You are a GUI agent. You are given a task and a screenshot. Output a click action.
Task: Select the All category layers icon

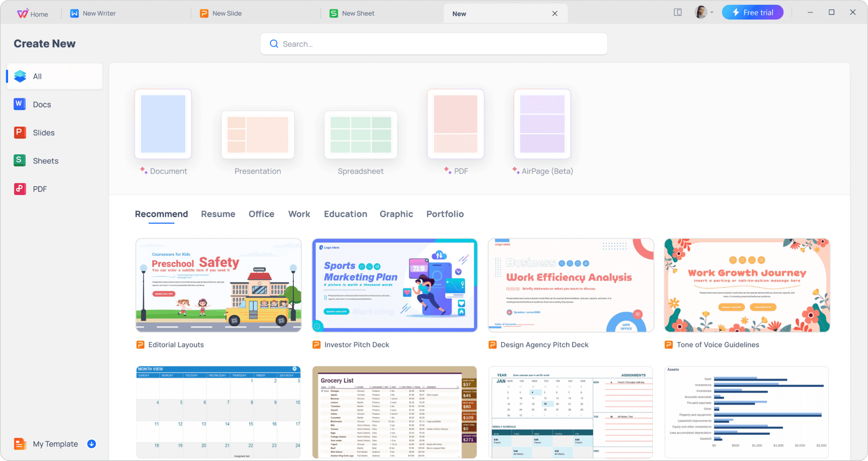point(20,76)
